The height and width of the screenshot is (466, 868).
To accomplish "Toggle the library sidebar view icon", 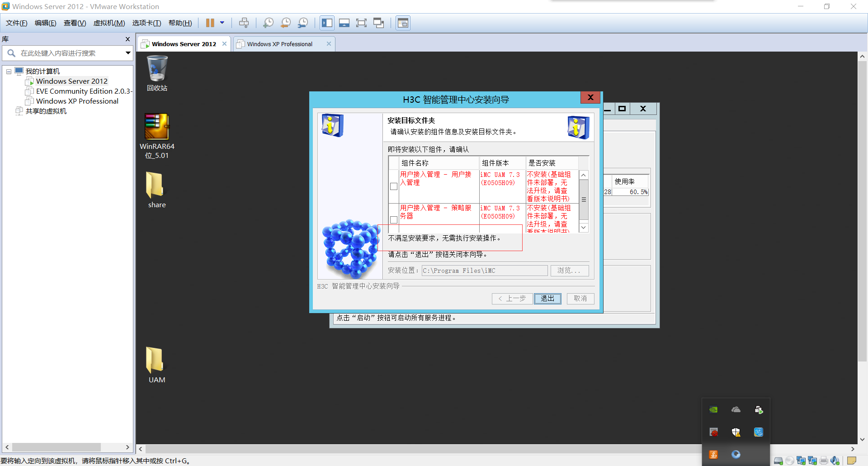I will point(327,23).
